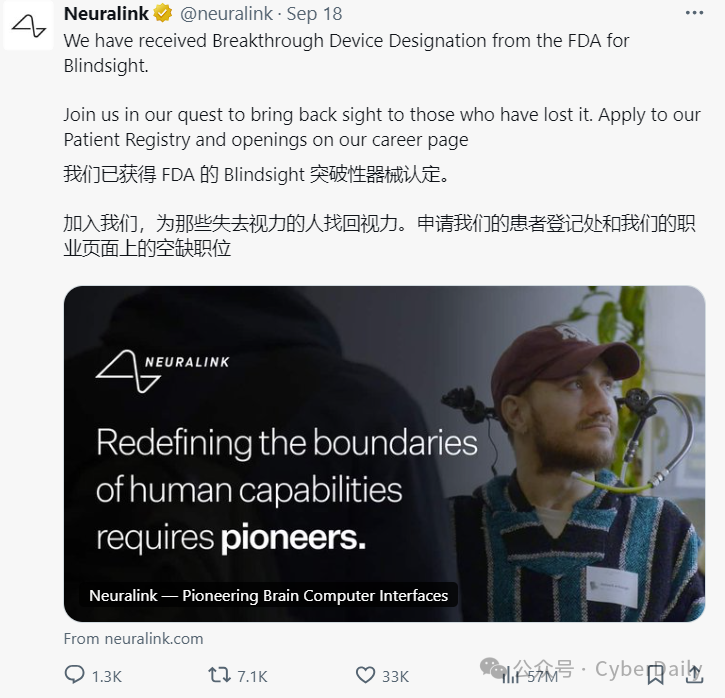Click the gold verified badge
Image resolution: width=725 pixels, height=698 pixels.
[x=163, y=13]
